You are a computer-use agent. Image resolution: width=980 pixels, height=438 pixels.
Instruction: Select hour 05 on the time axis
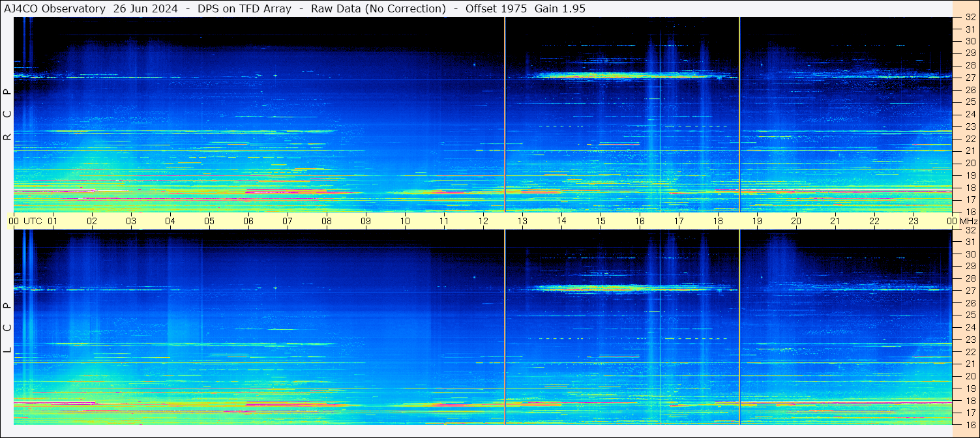pyautogui.click(x=209, y=221)
